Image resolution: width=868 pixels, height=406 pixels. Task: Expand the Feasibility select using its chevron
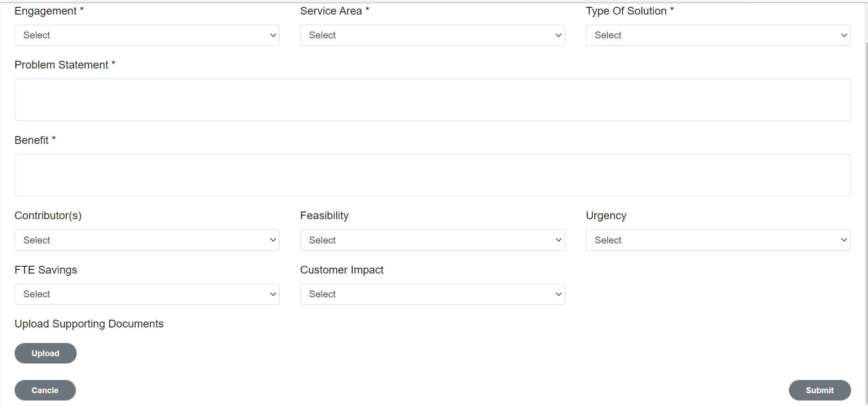tap(558, 240)
